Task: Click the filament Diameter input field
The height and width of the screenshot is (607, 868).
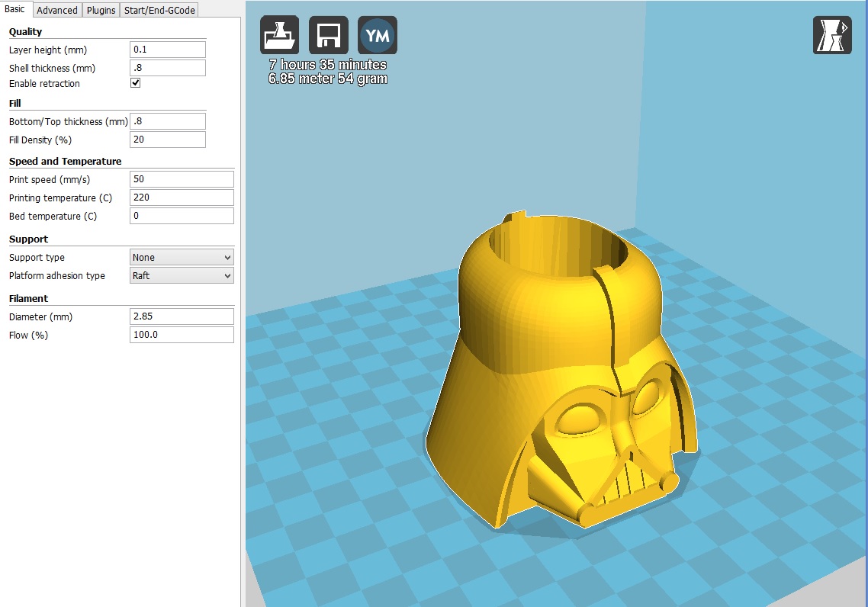Action: point(182,316)
